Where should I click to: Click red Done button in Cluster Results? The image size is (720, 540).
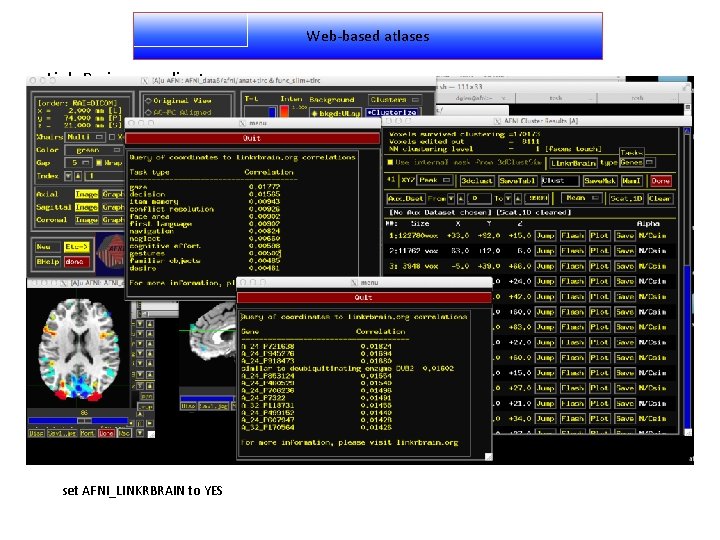click(660, 181)
